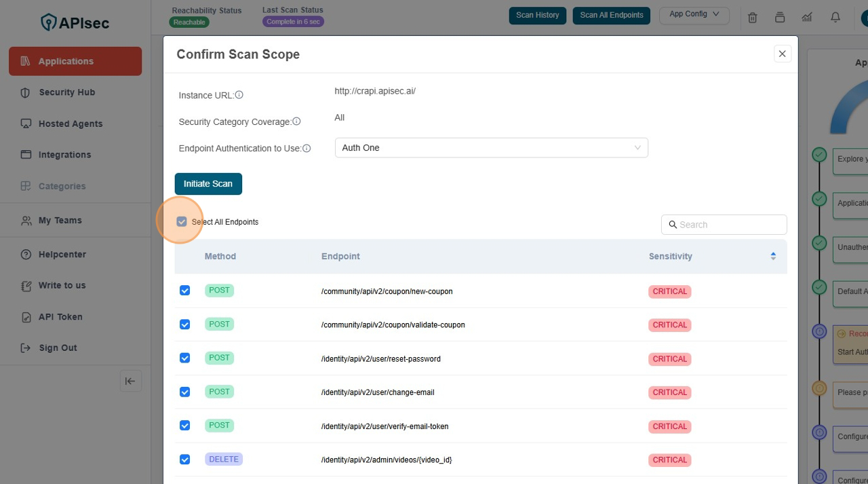This screenshot has height=484, width=868.
Task: Open Hosted Agents panel
Action: (x=70, y=124)
